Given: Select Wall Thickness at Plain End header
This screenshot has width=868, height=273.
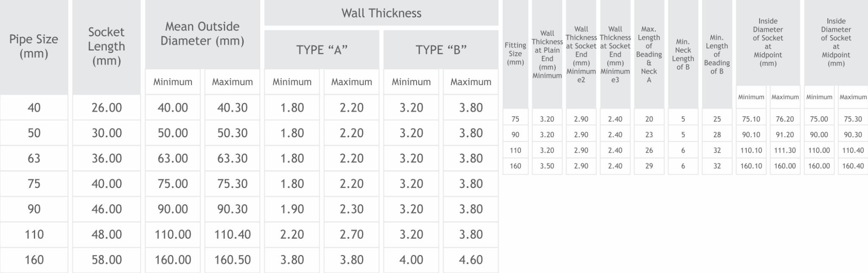Looking at the screenshot, I should point(547,54).
